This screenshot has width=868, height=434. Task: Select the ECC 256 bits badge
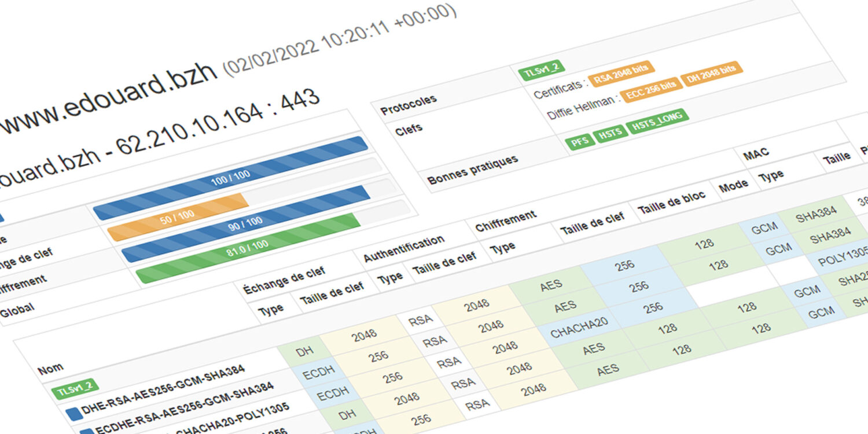click(x=650, y=90)
